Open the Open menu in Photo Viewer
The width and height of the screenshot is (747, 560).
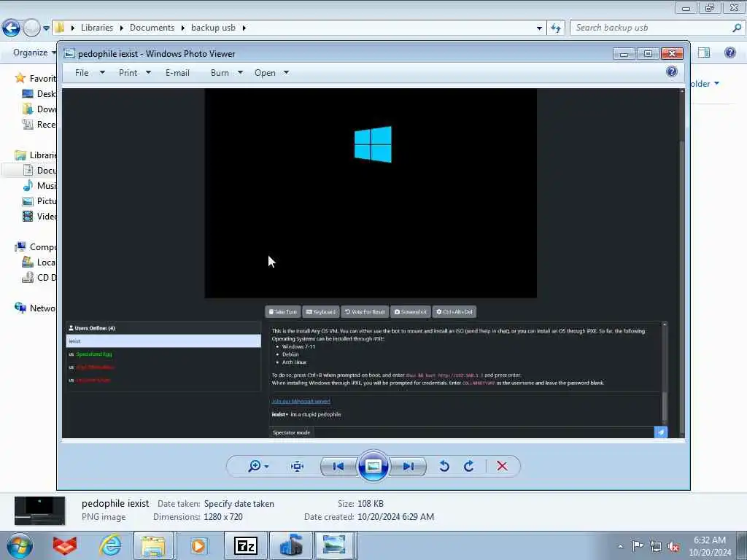[265, 73]
